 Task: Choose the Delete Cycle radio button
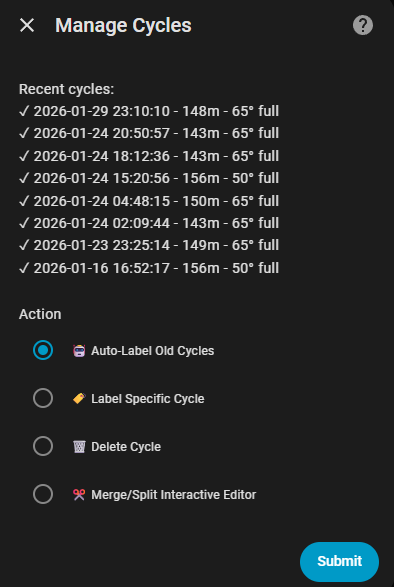43,446
